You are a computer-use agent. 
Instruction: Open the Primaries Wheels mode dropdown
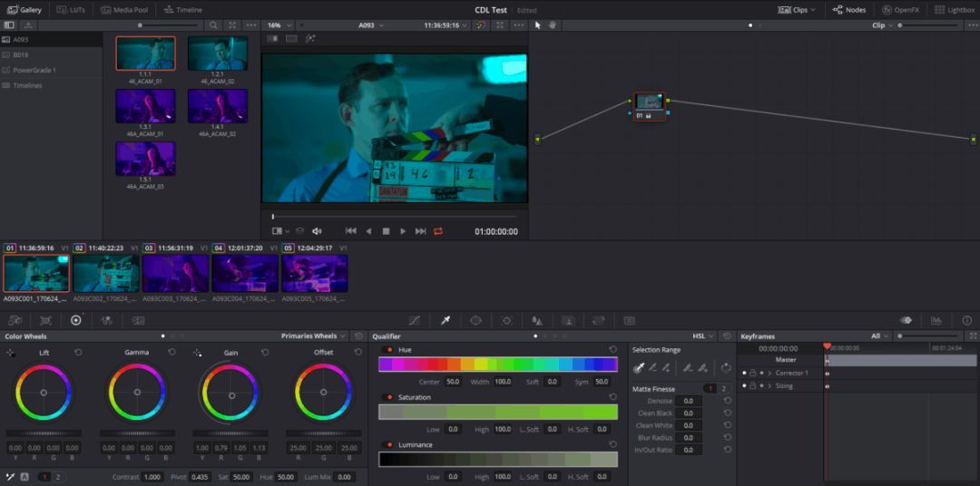click(x=313, y=336)
